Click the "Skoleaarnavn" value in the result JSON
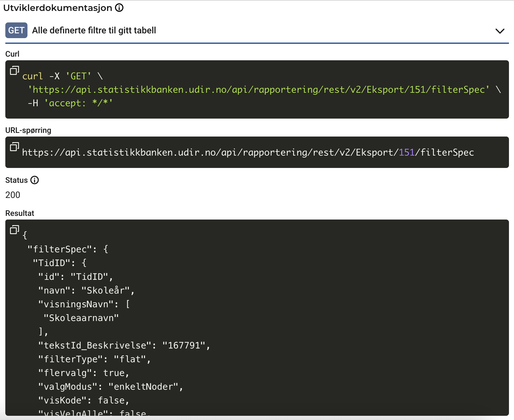Screen dimensions: 514x420 81,318
